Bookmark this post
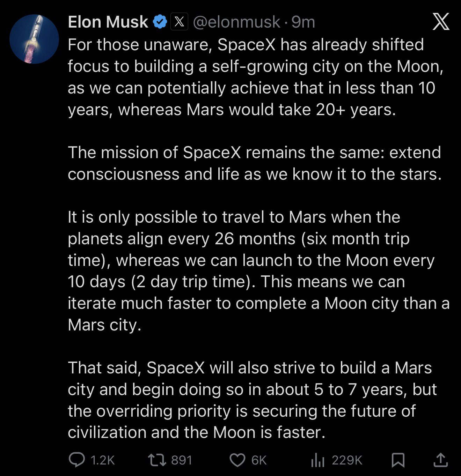 398,460
